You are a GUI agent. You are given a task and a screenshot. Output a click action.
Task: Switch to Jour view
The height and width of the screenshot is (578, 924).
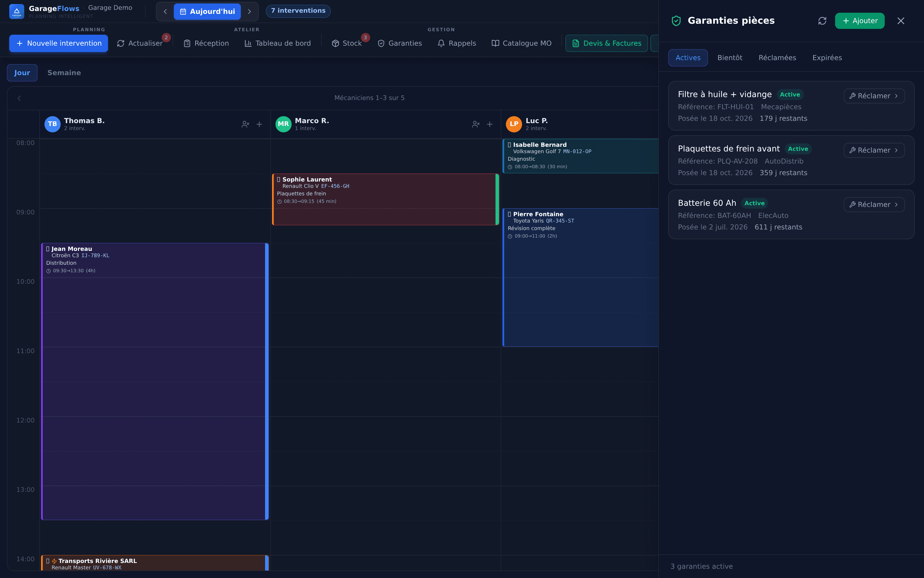tap(22, 73)
